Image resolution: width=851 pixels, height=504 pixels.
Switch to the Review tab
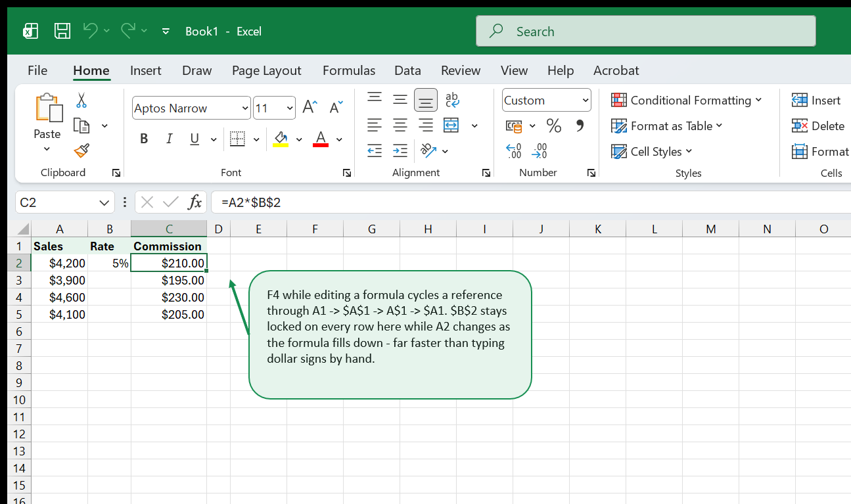point(461,70)
